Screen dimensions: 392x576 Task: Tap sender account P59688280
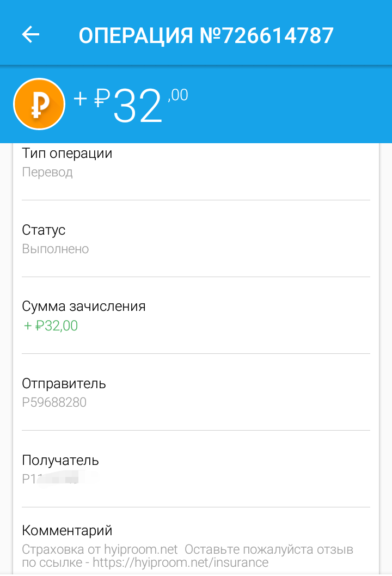pos(54,403)
